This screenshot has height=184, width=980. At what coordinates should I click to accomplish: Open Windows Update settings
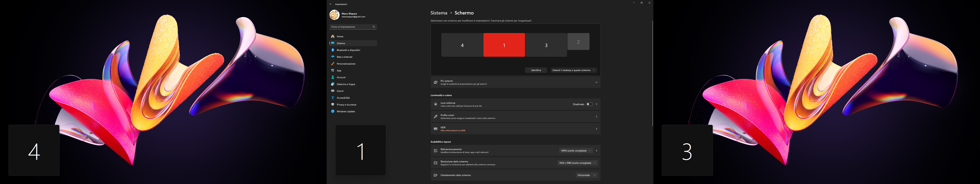coord(353,112)
